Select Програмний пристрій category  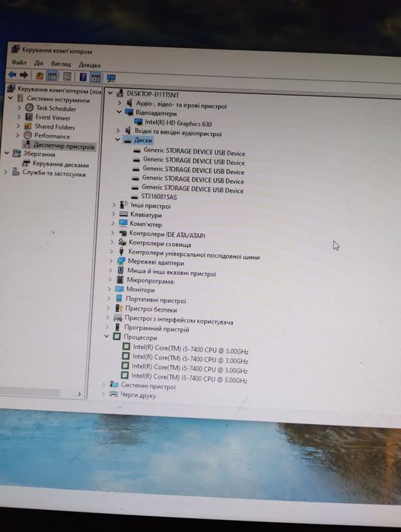156,328
